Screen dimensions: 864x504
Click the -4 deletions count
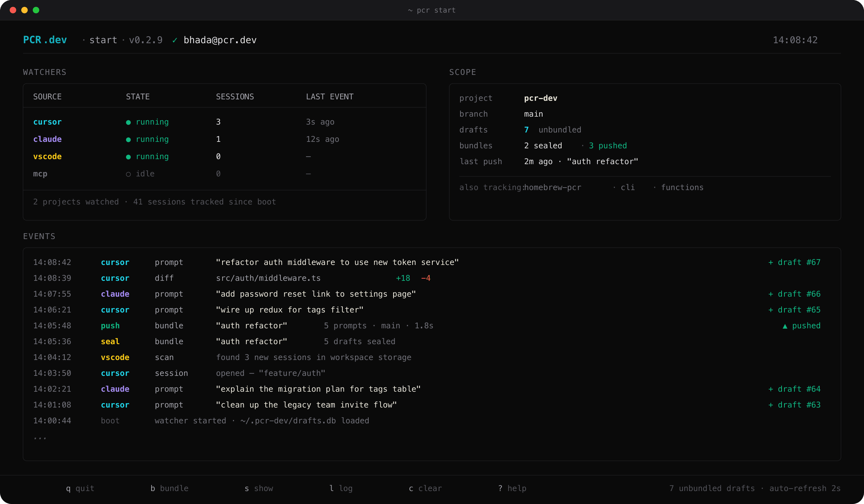click(x=426, y=278)
